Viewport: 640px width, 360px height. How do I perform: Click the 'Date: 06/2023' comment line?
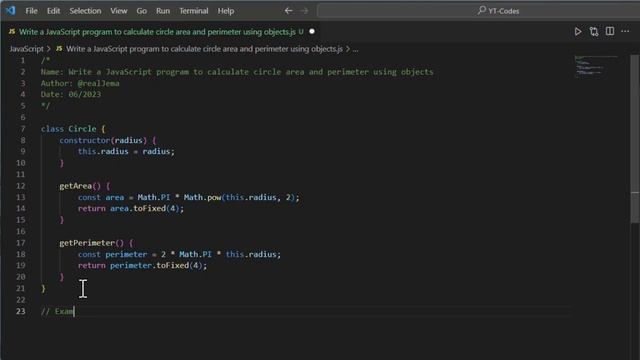click(x=71, y=95)
